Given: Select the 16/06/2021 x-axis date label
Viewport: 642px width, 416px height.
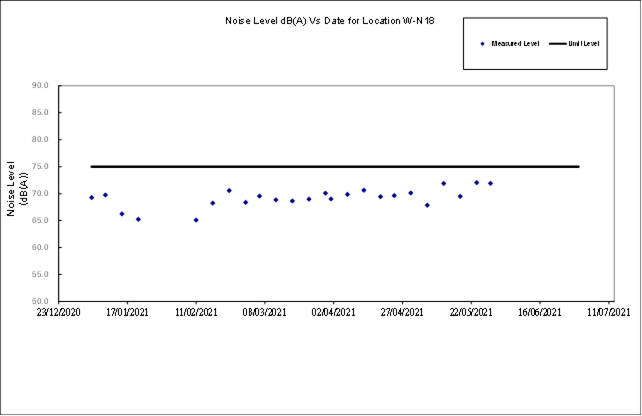Looking at the screenshot, I should pyautogui.click(x=540, y=313).
